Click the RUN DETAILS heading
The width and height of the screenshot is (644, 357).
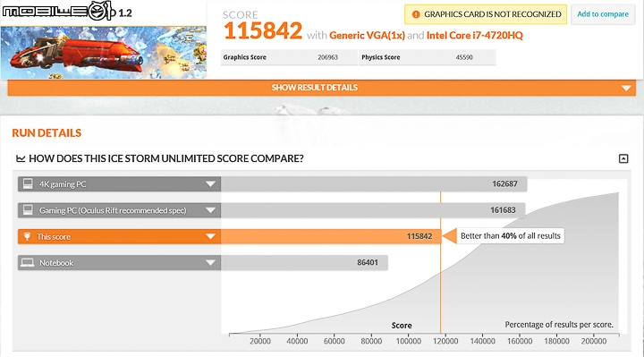[47, 133]
